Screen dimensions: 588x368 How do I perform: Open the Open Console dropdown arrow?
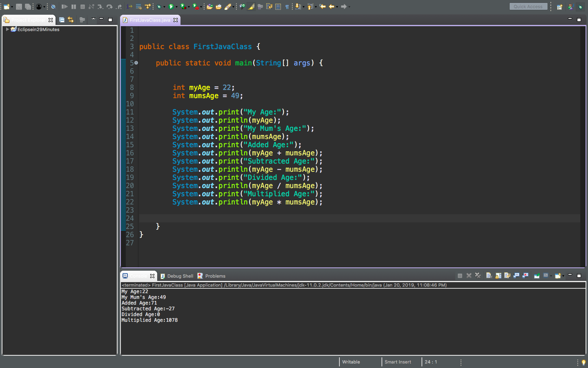pos(563,276)
